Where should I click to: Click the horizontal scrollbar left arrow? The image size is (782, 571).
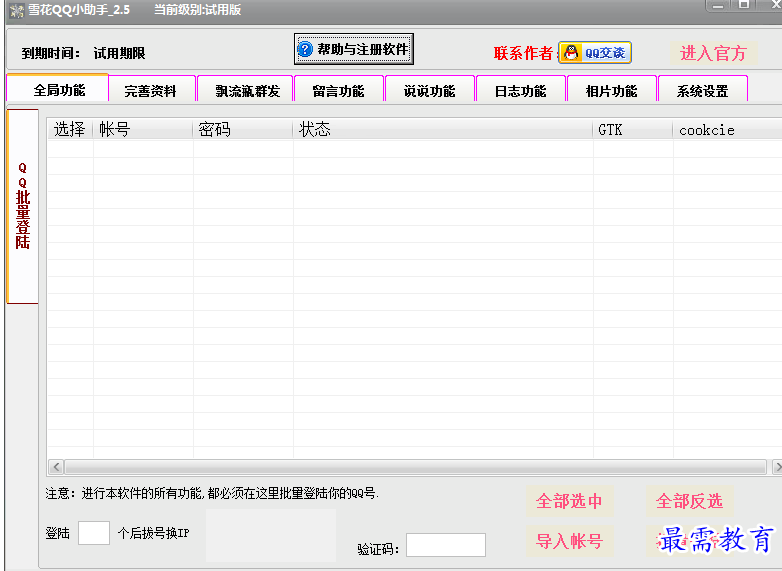(56, 467)
